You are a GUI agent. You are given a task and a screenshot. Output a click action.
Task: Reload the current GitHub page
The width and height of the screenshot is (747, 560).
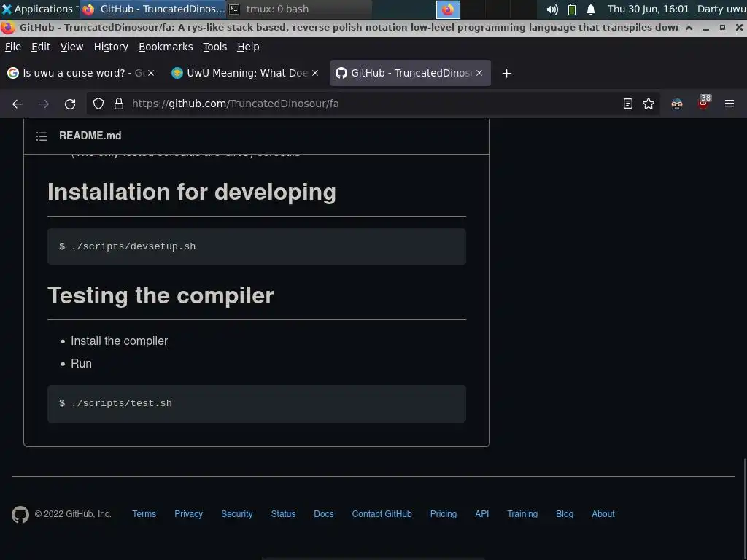pyautogui.click(x=70, y=104)
